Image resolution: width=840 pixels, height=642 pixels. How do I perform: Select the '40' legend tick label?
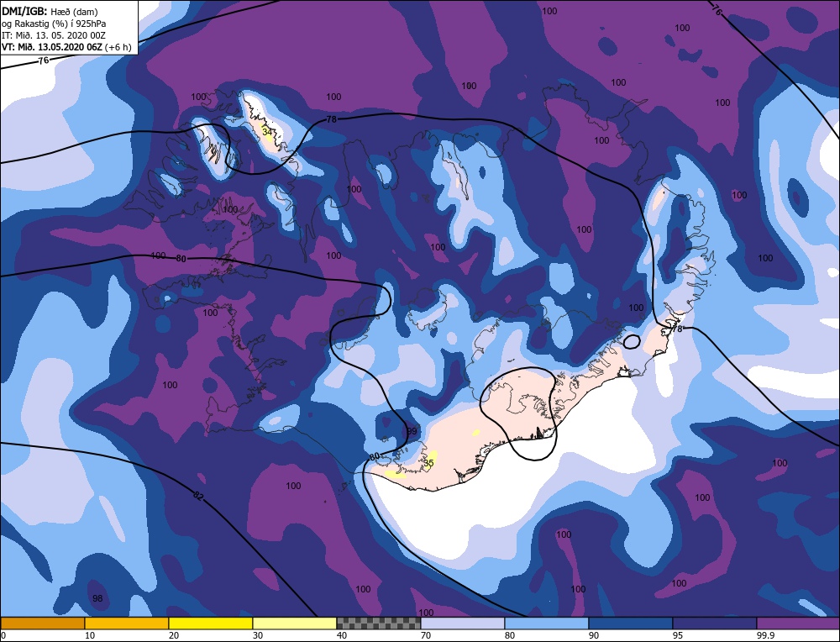[342, 635]
